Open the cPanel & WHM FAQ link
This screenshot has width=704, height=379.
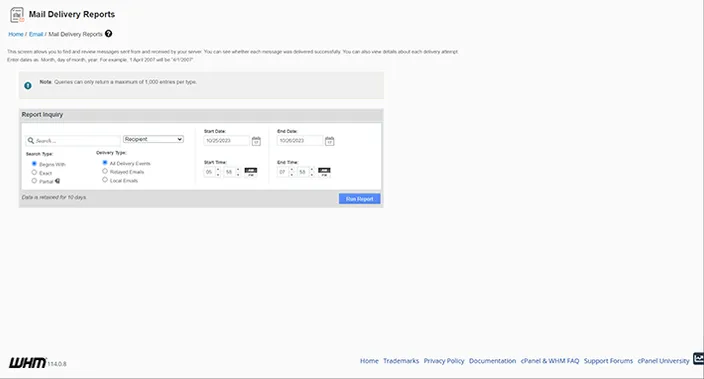tap(550, 361)
